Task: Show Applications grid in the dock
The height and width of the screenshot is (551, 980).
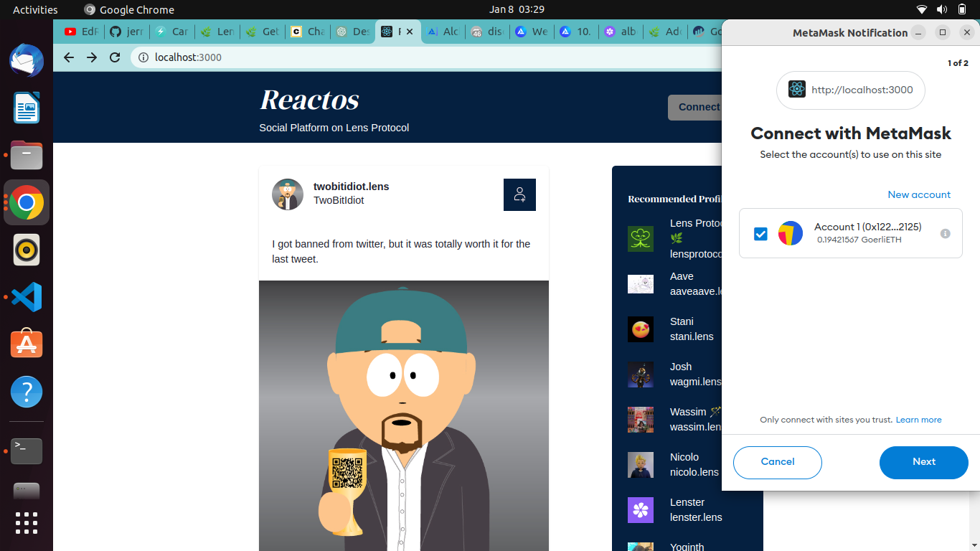Action: tap(27, 522)
